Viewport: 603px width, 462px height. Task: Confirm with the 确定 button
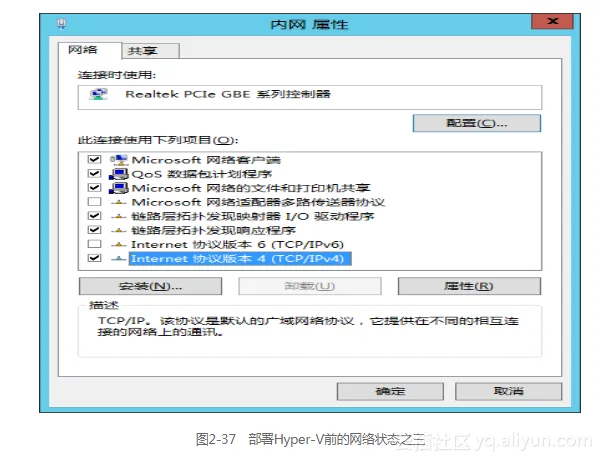coord(390,392)
